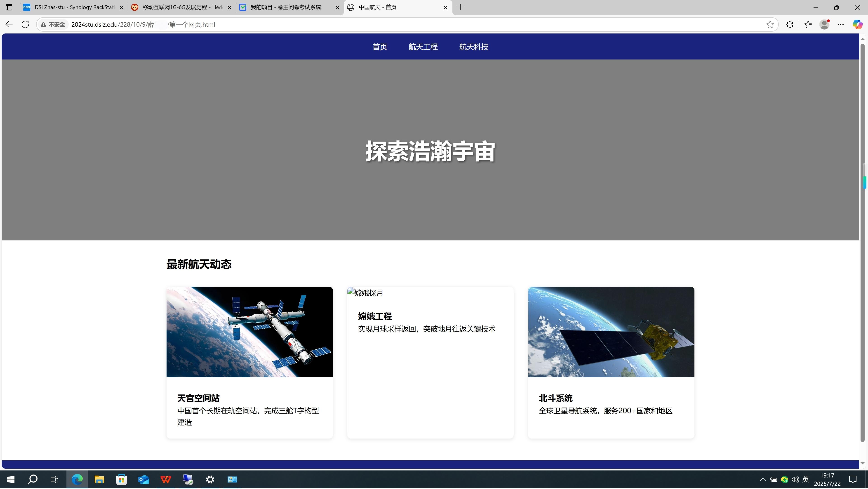Image resolution: width=868 pixels, height=489 pixels.
Task: Open Task View from the taskbar
Action: pyautogui.click(x=54, y=480)
